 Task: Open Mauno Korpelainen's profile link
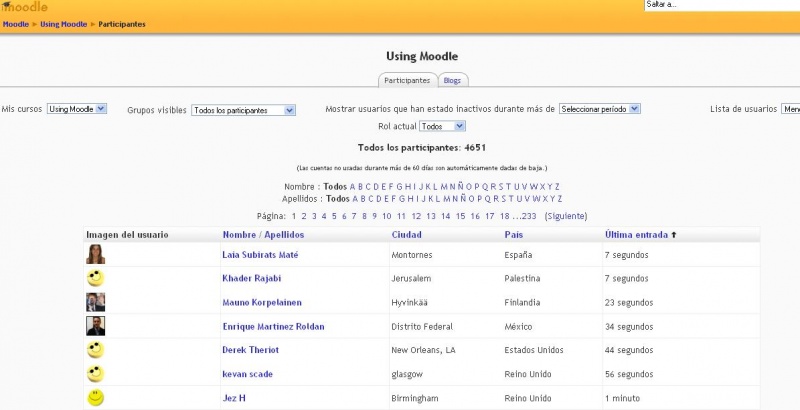(262, 302)
